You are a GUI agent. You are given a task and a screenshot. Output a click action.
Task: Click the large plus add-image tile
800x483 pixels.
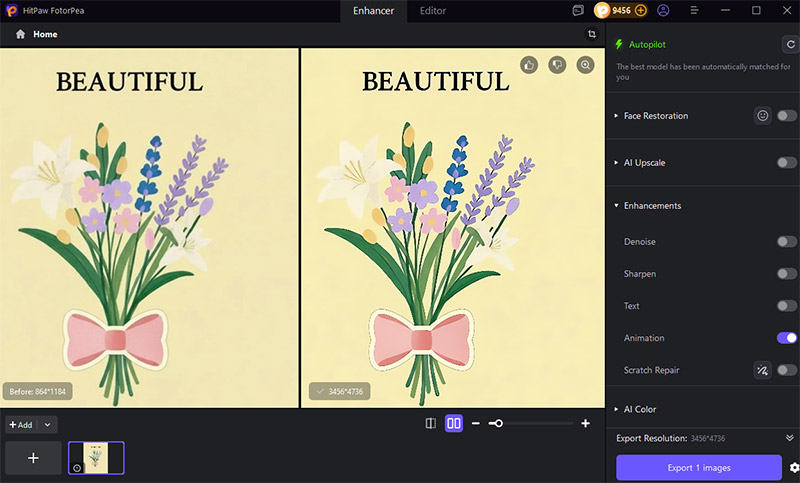click(33, 457)
